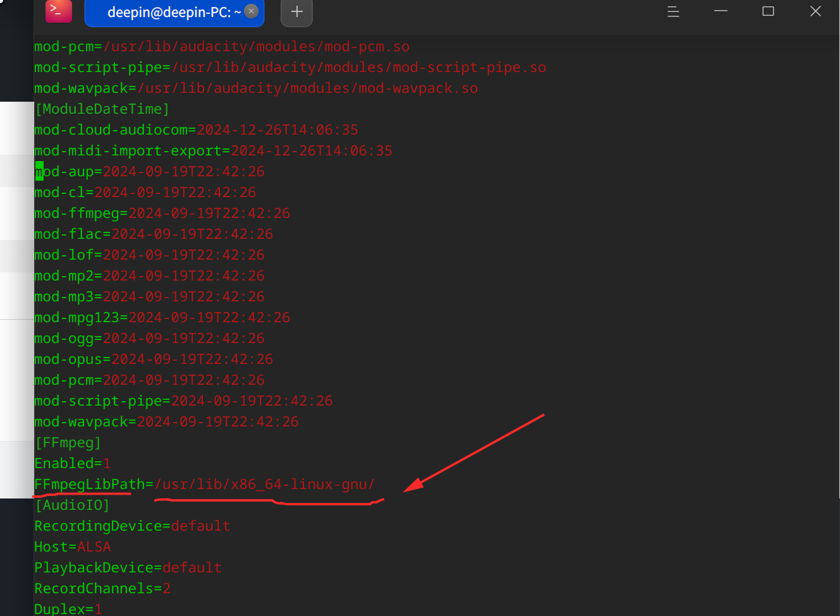
Task: Click the mod-flac date line
Action: [x=154, y=234]
